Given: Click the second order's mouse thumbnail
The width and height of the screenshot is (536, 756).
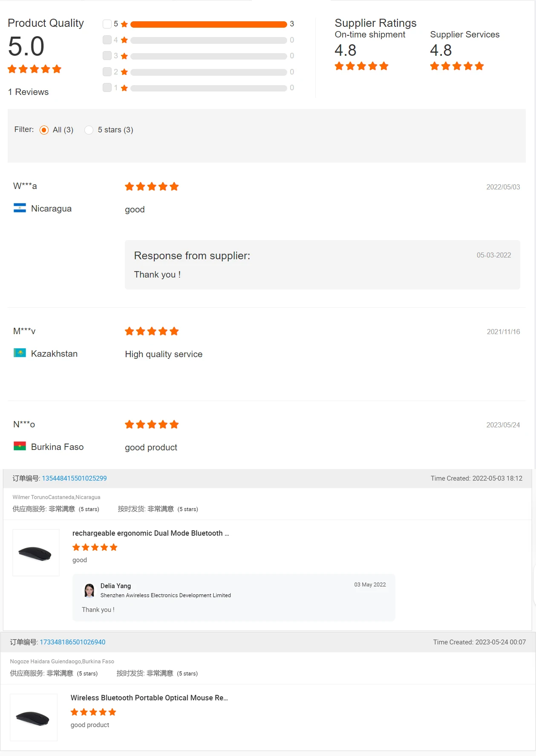Looking at the screenshot, I should pyautogui.click(x=34, y=717).
